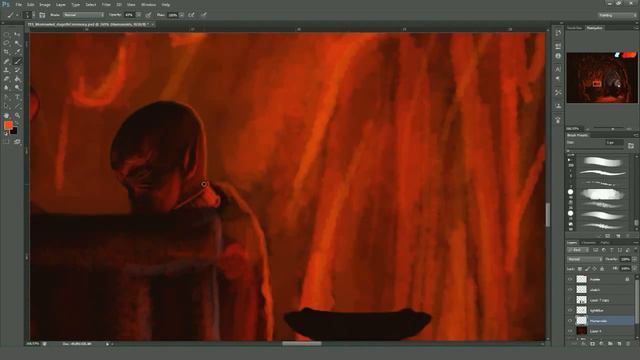Screen dimensions: 640x360
Task: Toggle the Brush panel from options bar
Action: tap(42, 15)
